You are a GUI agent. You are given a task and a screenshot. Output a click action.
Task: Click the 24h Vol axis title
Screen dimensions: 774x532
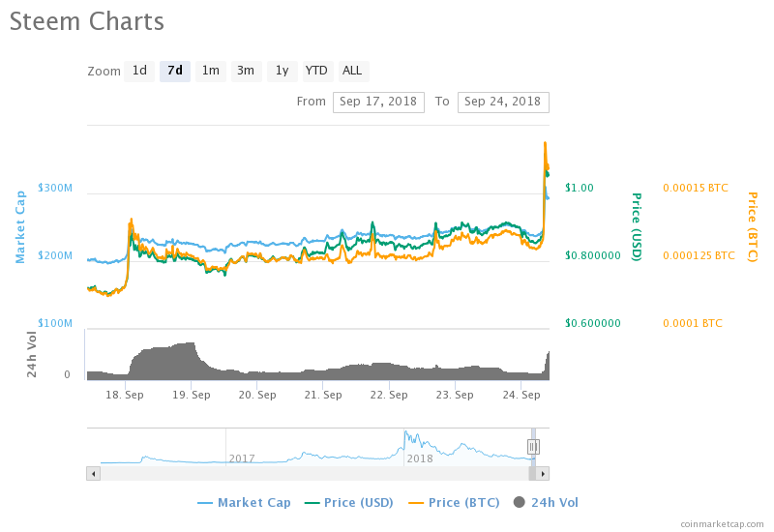32,355
